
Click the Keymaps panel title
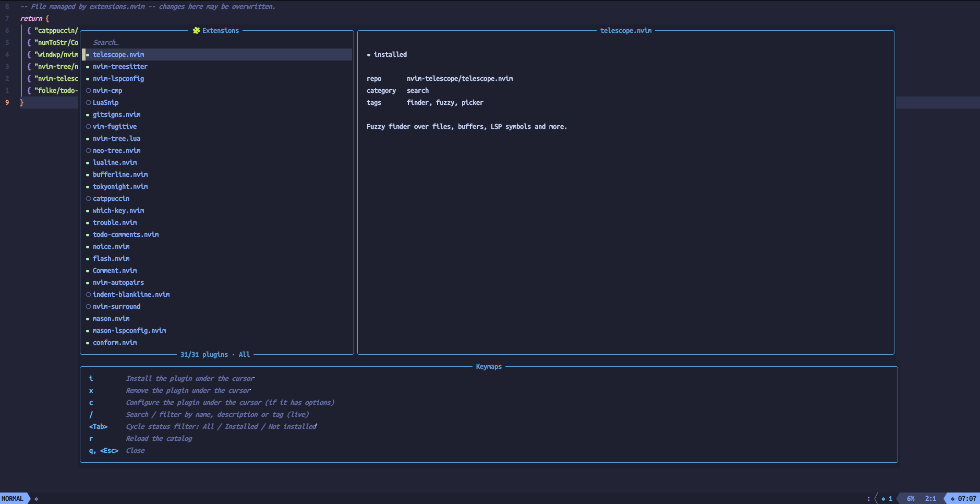click(489, 367)
